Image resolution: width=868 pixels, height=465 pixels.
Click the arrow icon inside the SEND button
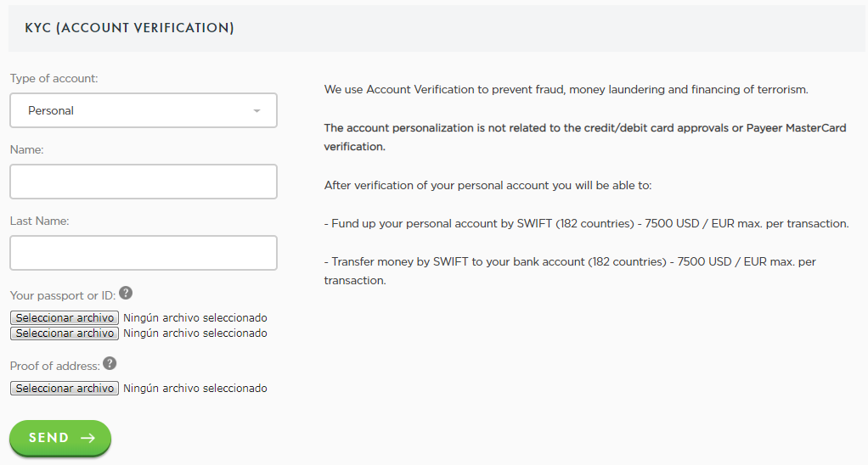coord(87,438)
